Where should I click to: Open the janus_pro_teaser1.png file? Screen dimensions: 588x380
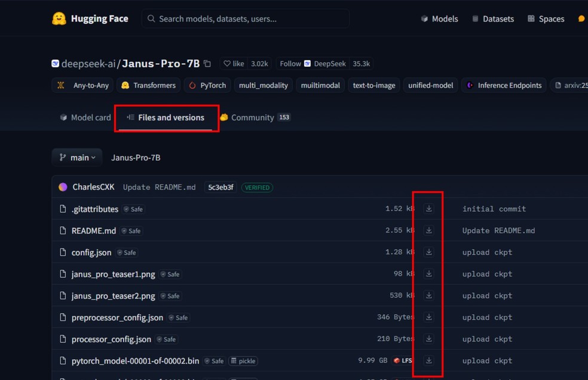pos(114,274)
